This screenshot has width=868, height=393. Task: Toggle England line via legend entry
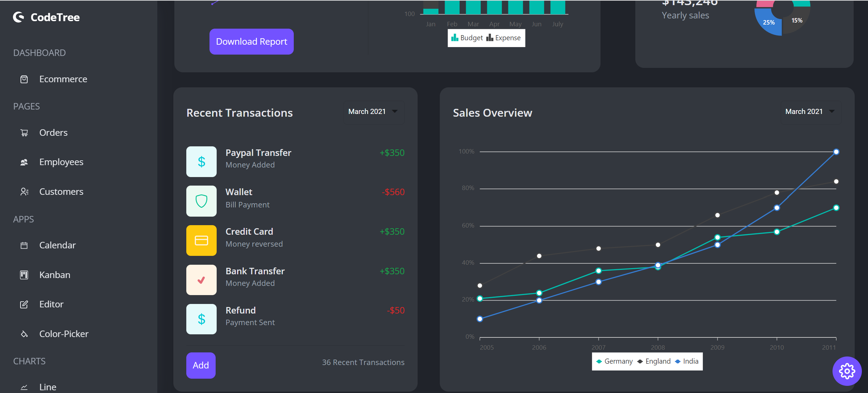click(x=654, y=361)
